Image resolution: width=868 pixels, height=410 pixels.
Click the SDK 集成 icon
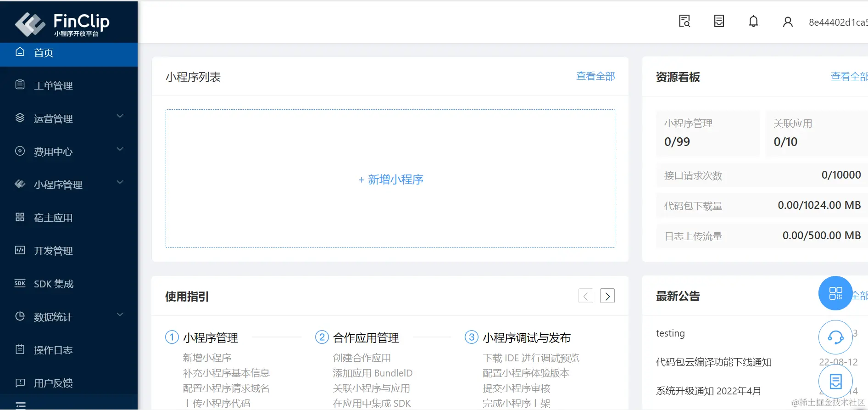point(20,283)
